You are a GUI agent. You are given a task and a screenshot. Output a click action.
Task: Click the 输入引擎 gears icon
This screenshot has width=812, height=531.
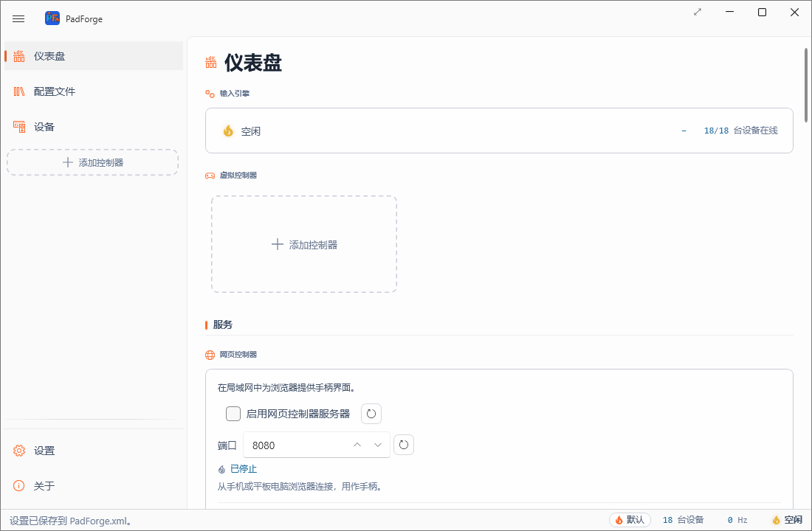pyautogui.click(x=210, y=94)
